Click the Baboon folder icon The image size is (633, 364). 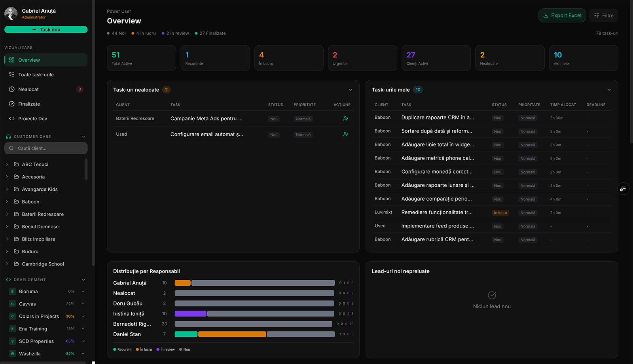point(16,202)
